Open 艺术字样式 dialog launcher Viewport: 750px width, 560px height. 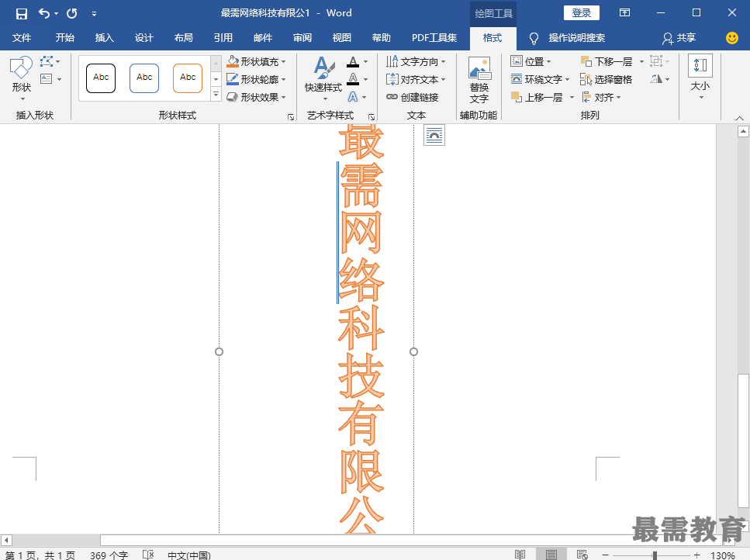(372, 116)
